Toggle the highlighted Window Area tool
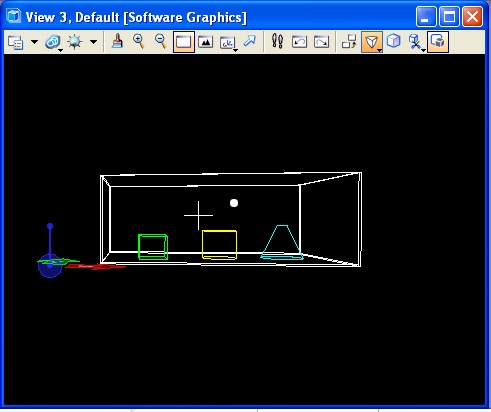Viewport: 491px width, 412px height. click(x=184, y=42)
